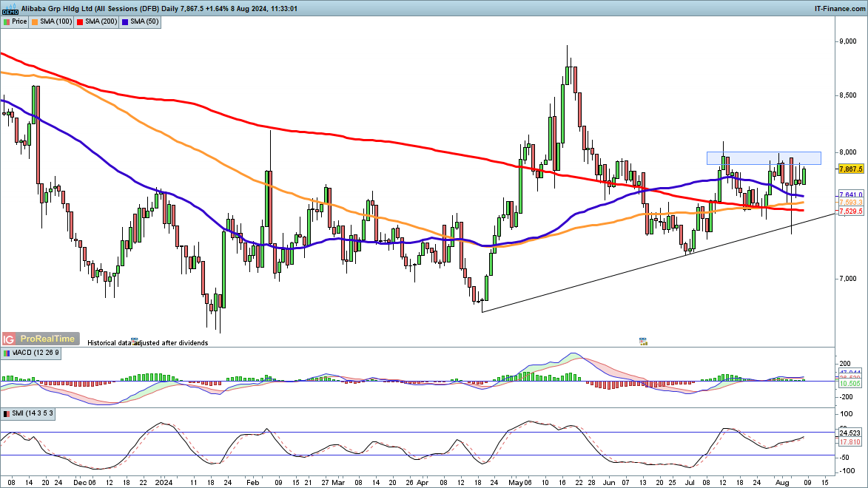
Task: Click the current price label 7,867.5
Action: coord(852,169)
